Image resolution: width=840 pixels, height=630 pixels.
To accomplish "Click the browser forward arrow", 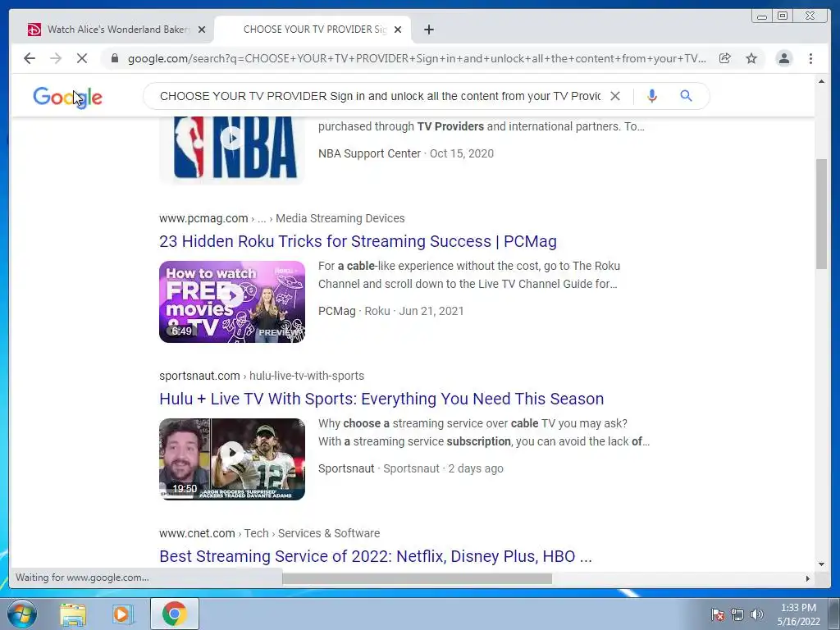I will 56,58.
